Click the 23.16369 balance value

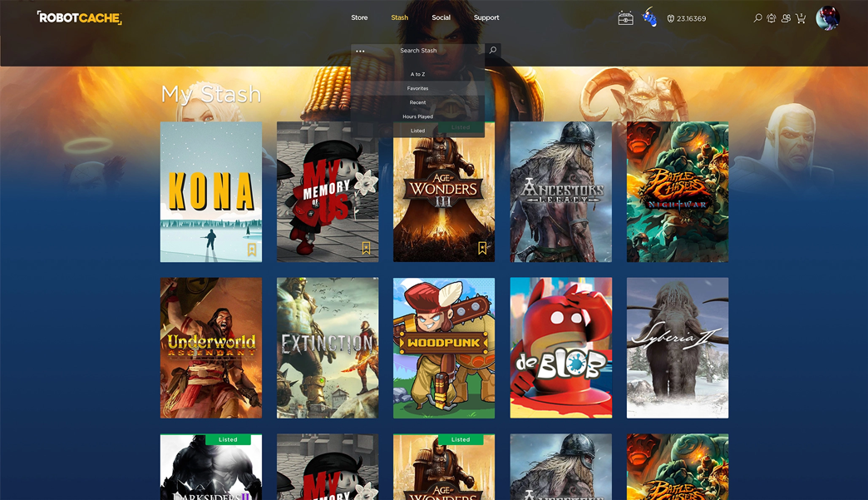click(x=692, y=18)
